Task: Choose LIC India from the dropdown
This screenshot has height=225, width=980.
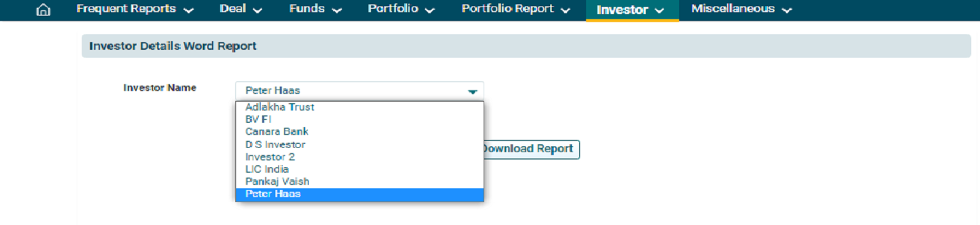Action: 267,169
